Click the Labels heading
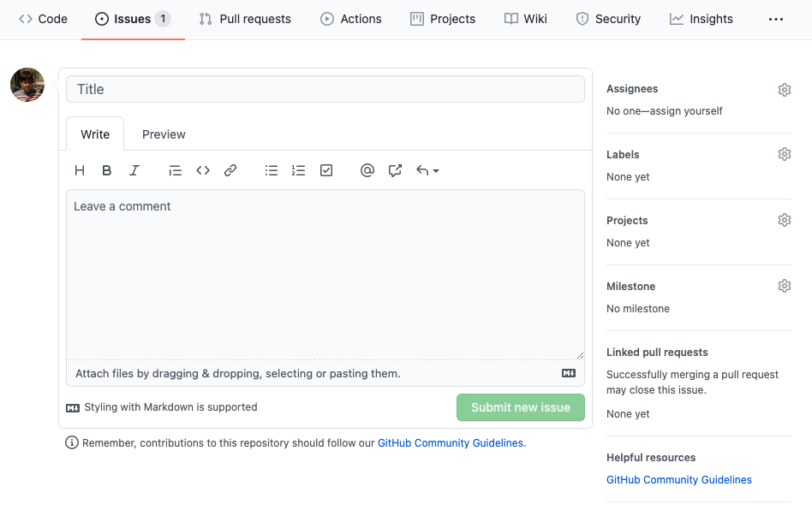Screen dimensions: 812x510 pos(623,154)
